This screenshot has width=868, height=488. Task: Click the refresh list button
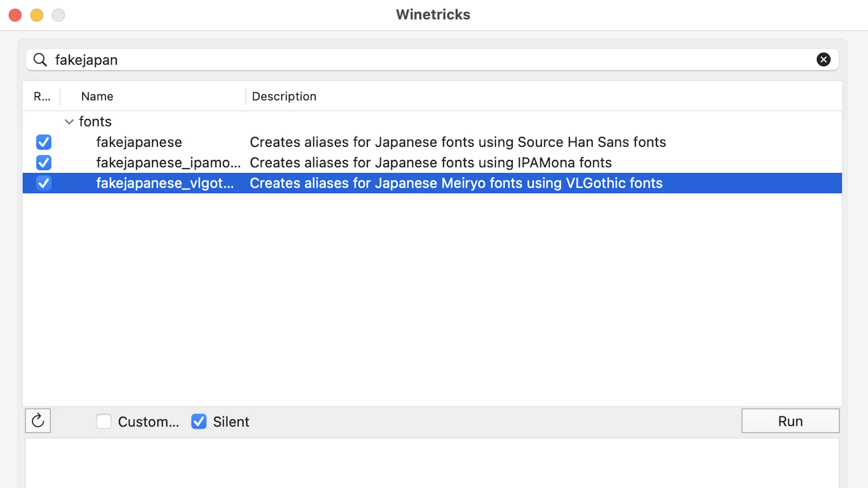[38, 421]
